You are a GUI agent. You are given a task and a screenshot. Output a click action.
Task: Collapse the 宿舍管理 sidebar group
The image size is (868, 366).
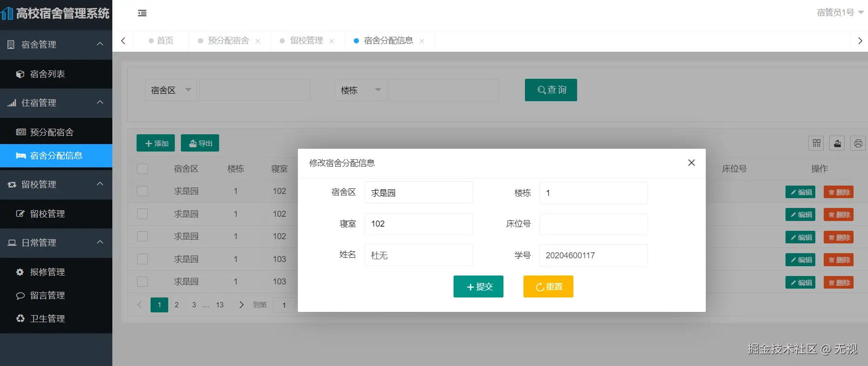56,45
